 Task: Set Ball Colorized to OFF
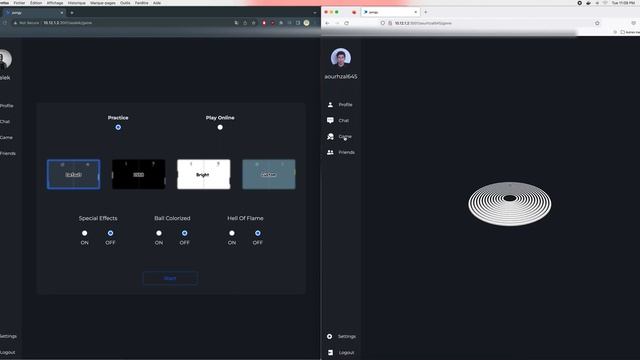pos(184,233)
